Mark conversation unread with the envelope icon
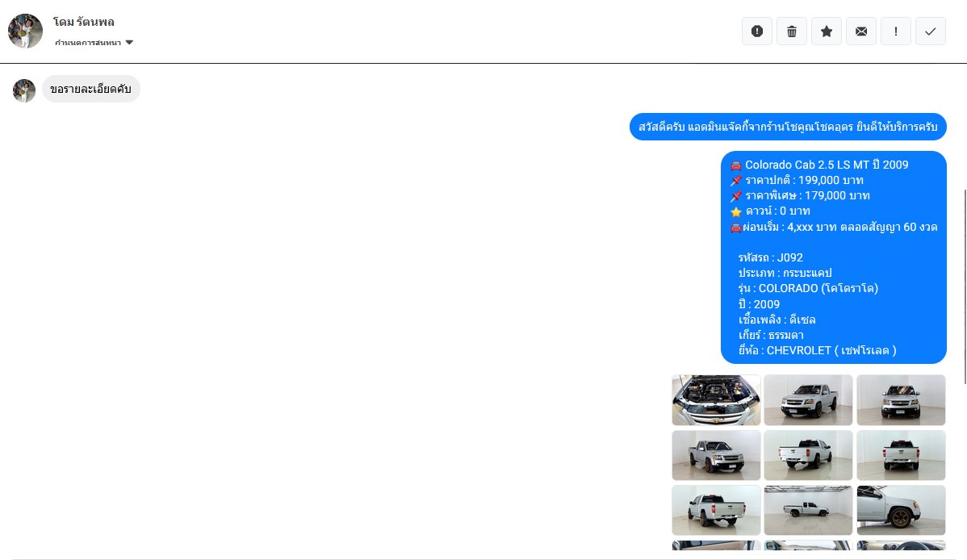The width and height of the screenshot is (967, 560). pyautogui.click(x=861, y=31)
